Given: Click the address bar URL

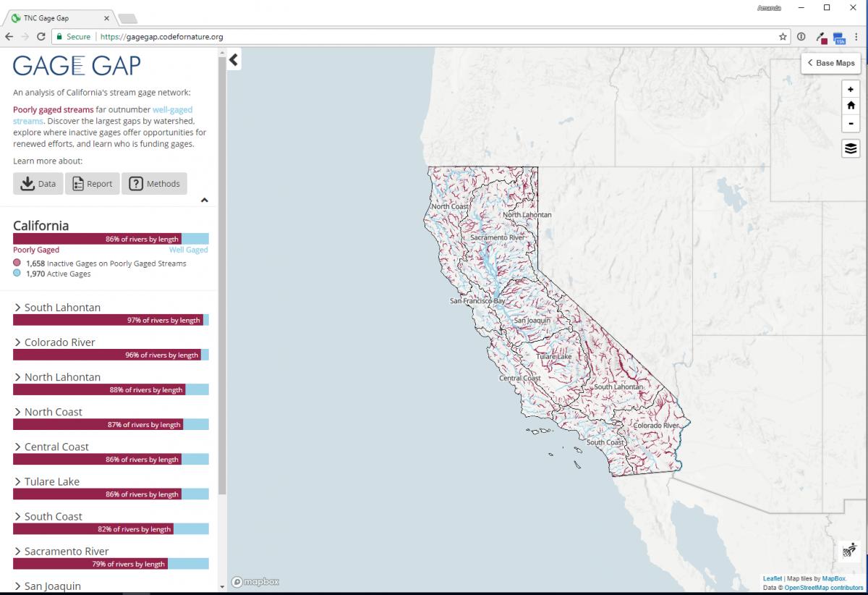Looking at the screenshot, I should 162,36.
